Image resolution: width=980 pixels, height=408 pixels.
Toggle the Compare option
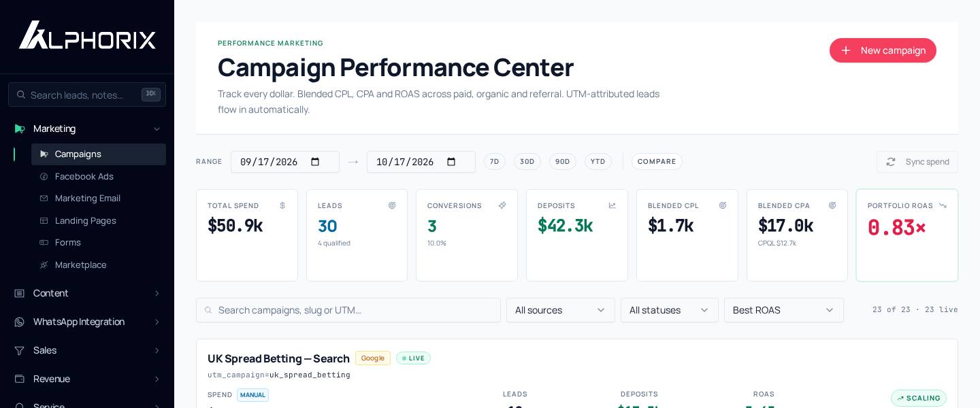click(x=657, y=162)
